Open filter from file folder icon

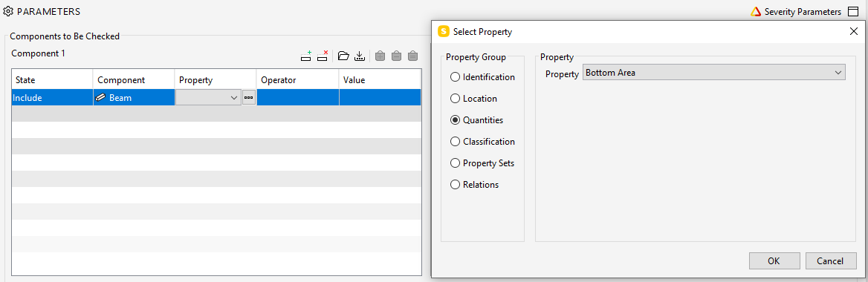tap(343, 56)
